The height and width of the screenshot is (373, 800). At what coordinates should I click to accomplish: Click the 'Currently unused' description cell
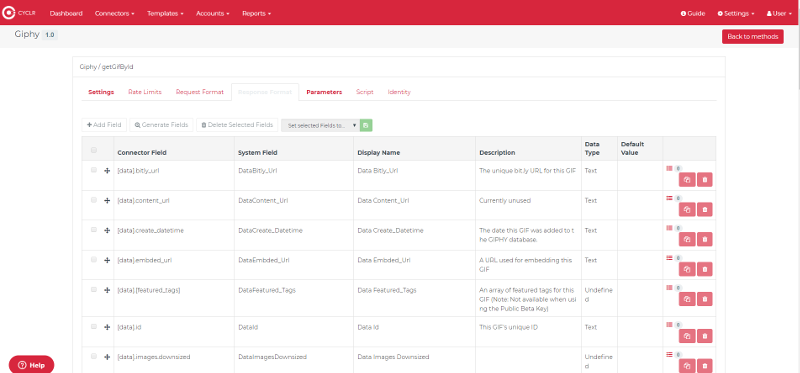click(x=528, y=206)
